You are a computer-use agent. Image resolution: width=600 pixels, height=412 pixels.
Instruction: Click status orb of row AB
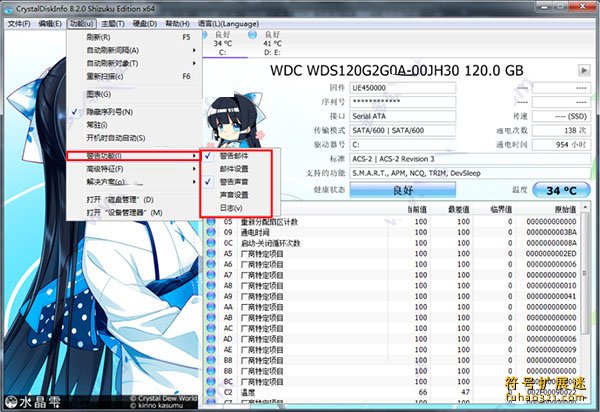point(211,318)
